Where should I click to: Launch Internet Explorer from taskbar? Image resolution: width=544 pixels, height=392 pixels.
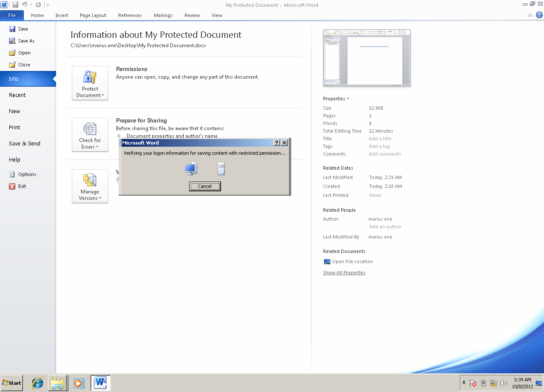37,383
